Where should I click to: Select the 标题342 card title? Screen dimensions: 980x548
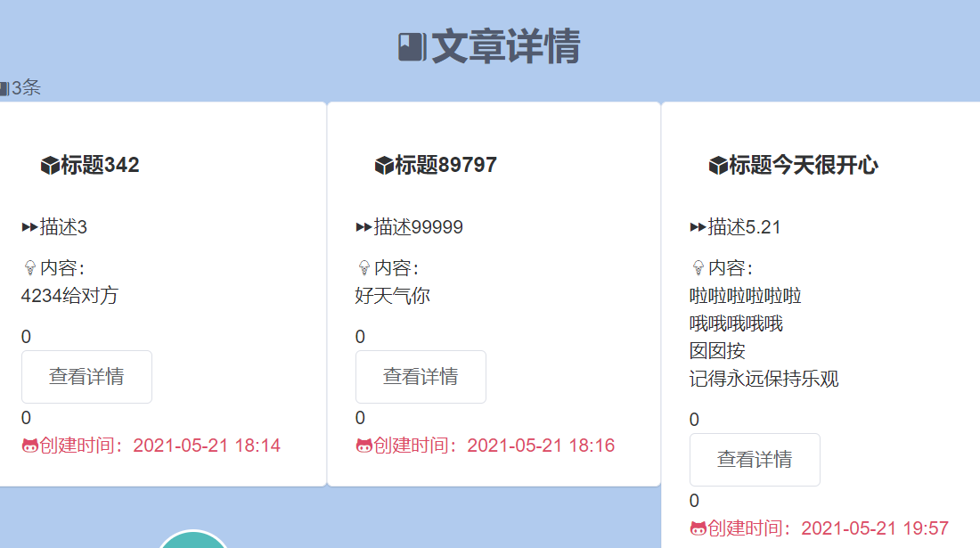100,166
